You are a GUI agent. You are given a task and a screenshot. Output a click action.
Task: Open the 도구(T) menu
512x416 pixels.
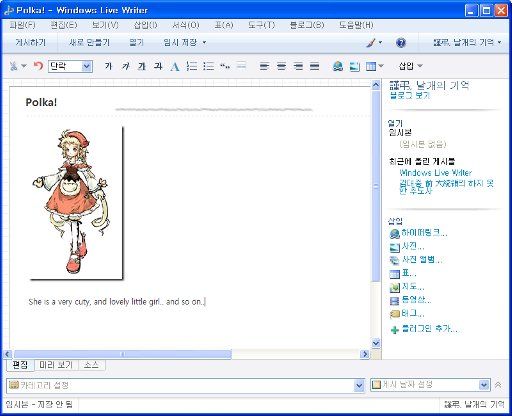pyautogui.click(x=261, y=25)
